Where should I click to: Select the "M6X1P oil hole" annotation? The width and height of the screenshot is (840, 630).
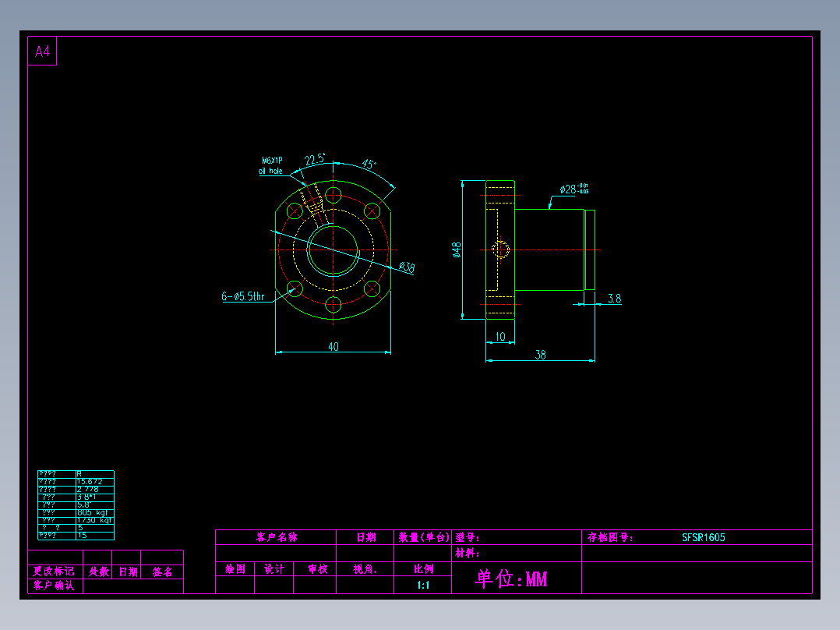pyautogui.click(x=272, y=165)
